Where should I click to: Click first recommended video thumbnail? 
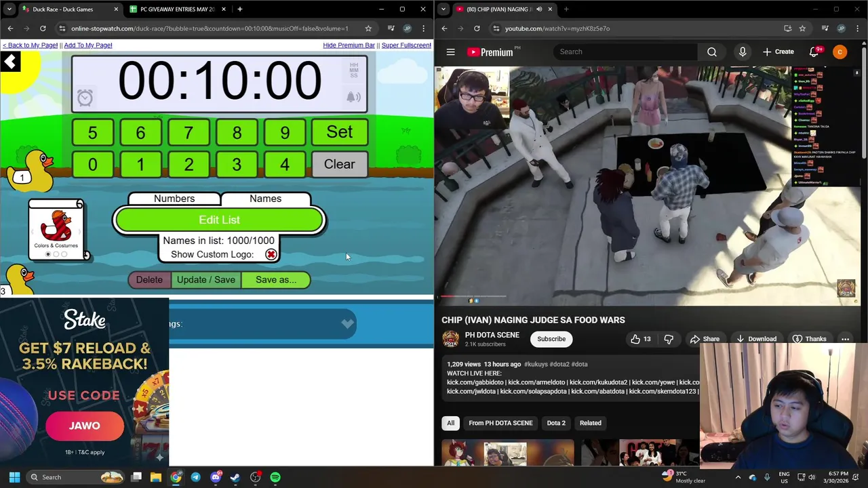tap(507, 453)
